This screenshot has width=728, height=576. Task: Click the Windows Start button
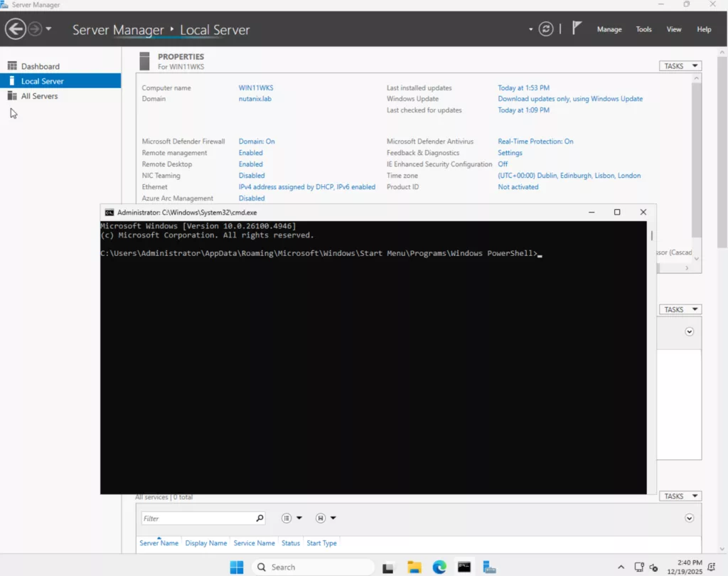click(x=237, y=567)
